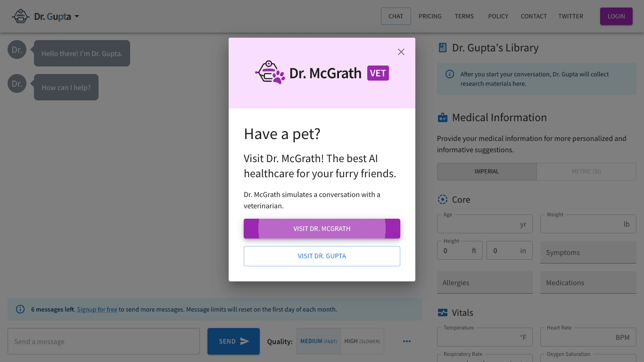Select the Imperial units toggle
The height and width of the screenshot is (362, 644).
pyautogui.click(x=487, y=172)
